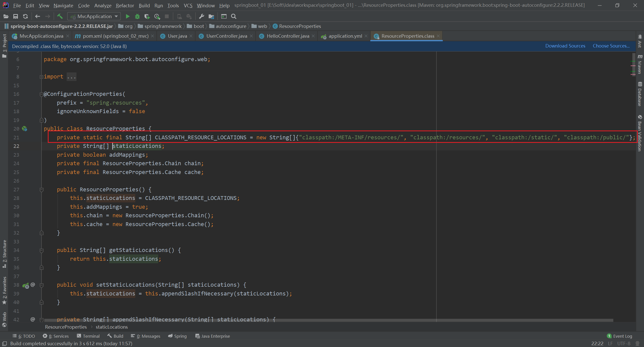
Task: Start debugging with the bug icon
Action: pyautogui.click(x=137, y=16)
